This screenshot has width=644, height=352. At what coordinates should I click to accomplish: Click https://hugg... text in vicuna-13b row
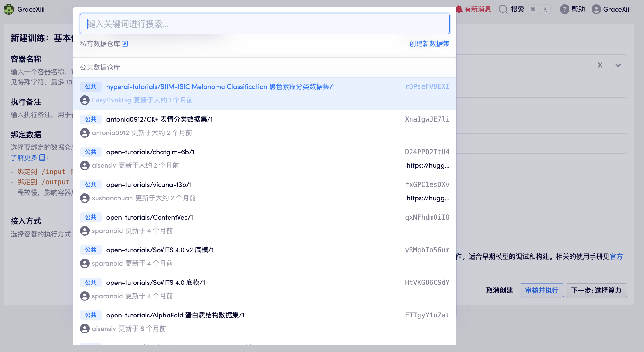pyautogui.click(x=428, y=198)
